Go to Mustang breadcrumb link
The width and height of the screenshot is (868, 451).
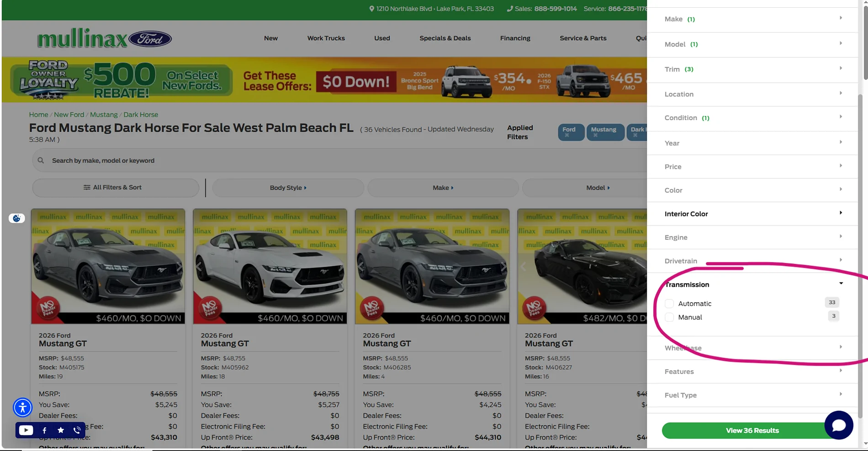[x=104, y=115]
